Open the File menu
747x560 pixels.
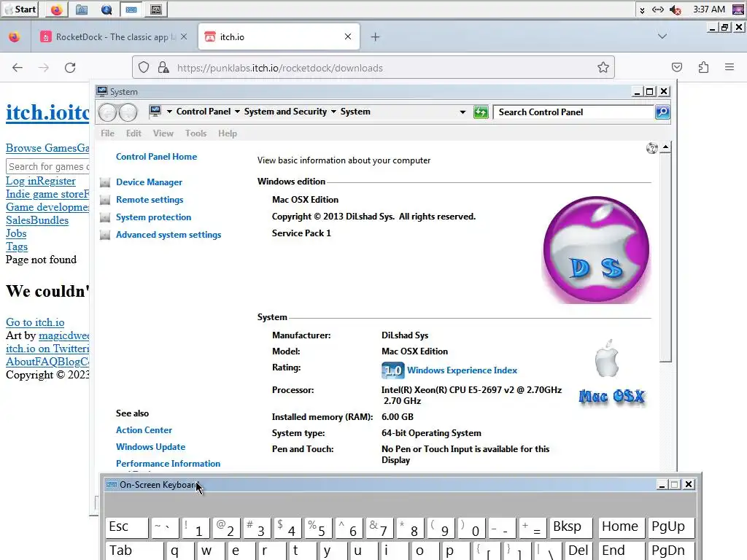pos(108,133)
